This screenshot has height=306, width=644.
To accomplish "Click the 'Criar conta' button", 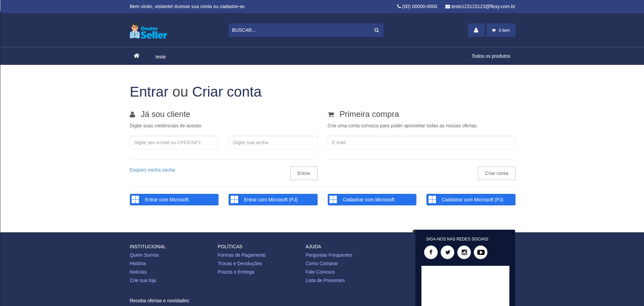I will [497, 173].
